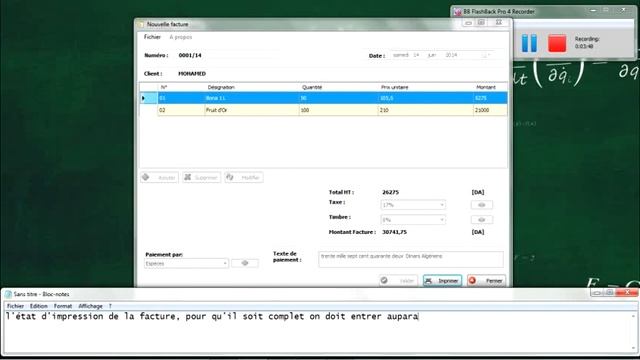Click the Valider button
640x360 pixels.
click(x=398, y=281)
